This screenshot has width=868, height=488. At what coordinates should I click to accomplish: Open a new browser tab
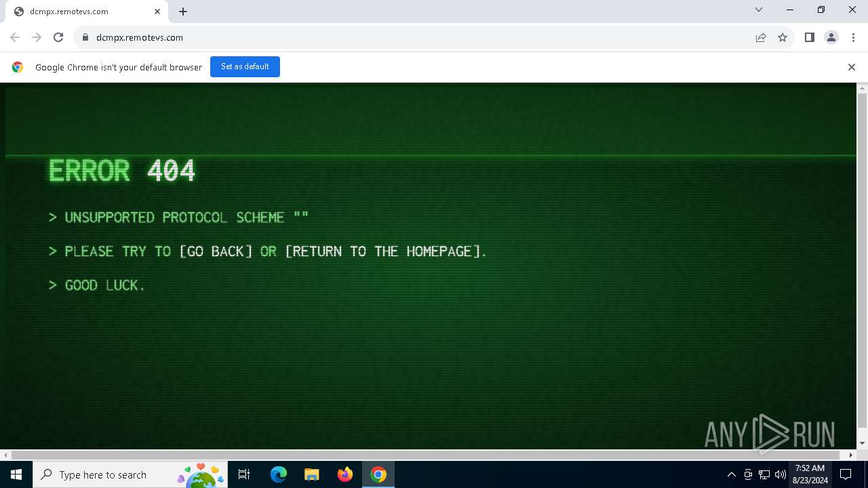coord(183,12)
